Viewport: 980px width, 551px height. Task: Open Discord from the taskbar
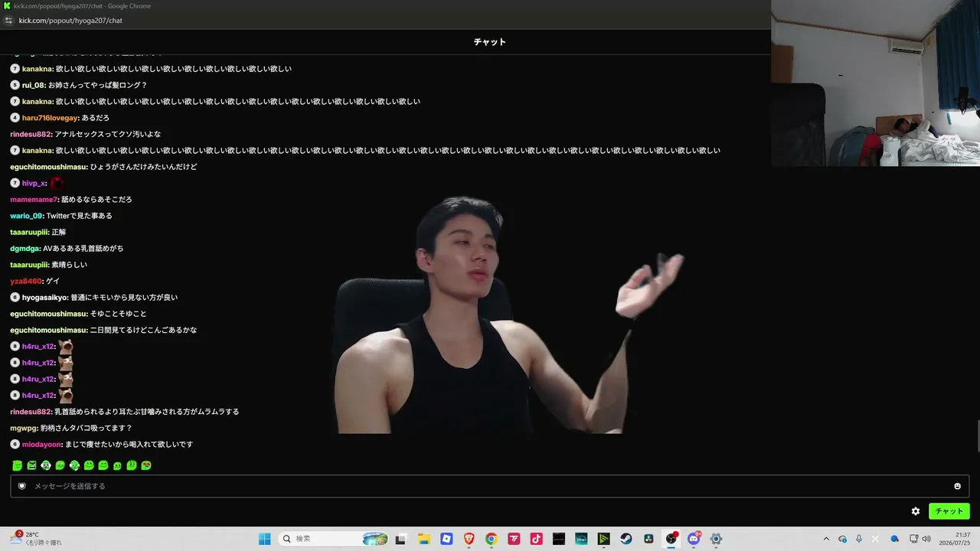(694, 539)
